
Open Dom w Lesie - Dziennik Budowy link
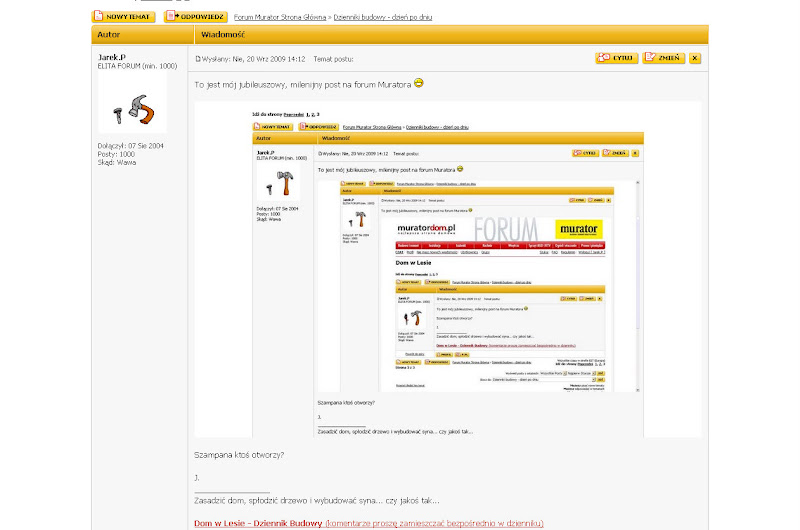click(x=258, y=523)
